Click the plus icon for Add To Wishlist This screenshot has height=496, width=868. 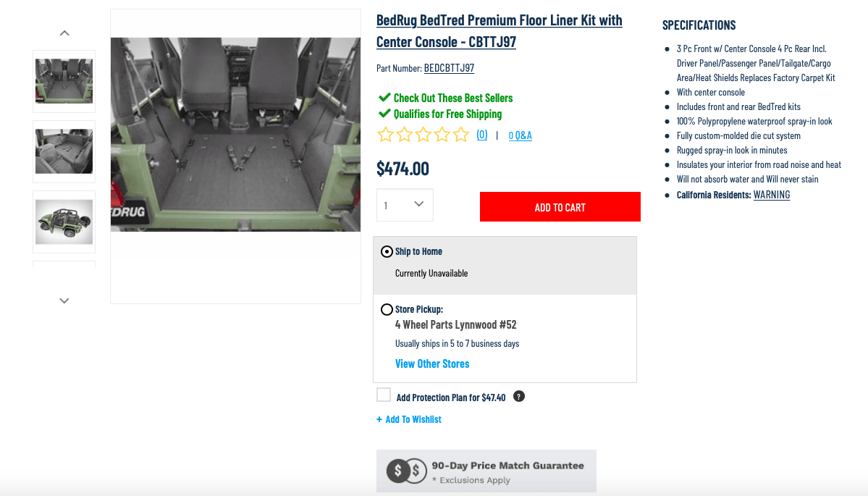[379, 419]
